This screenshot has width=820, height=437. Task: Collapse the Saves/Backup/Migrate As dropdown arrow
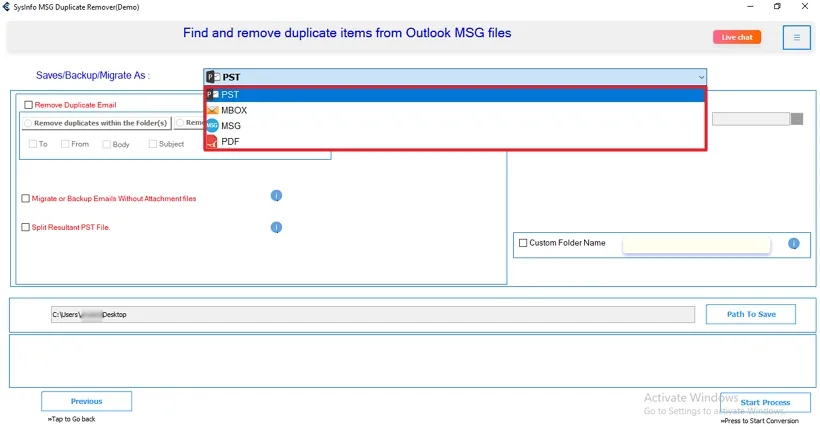tap(701, 77)
